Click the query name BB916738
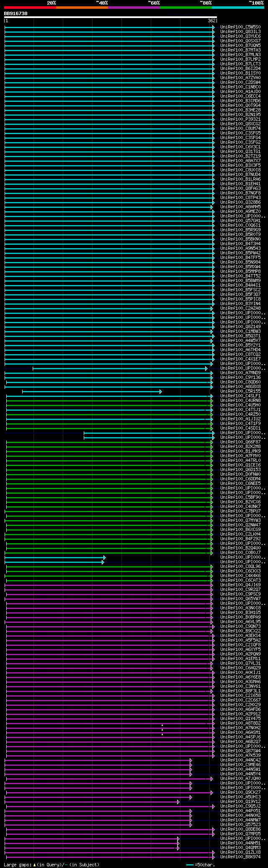The width and height of the screenshot is (268, 868). coord(16,13)
